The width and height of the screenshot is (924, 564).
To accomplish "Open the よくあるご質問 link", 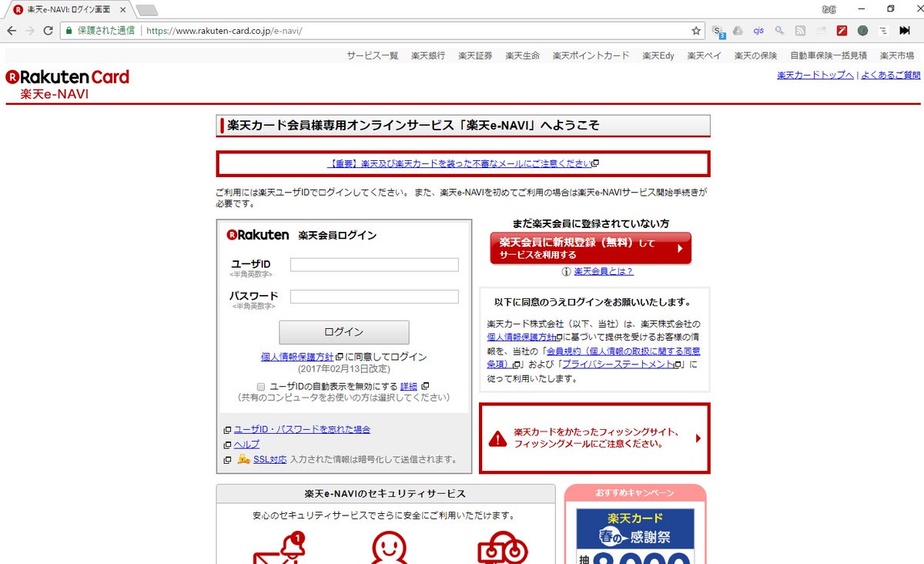I will coord(891,75).
